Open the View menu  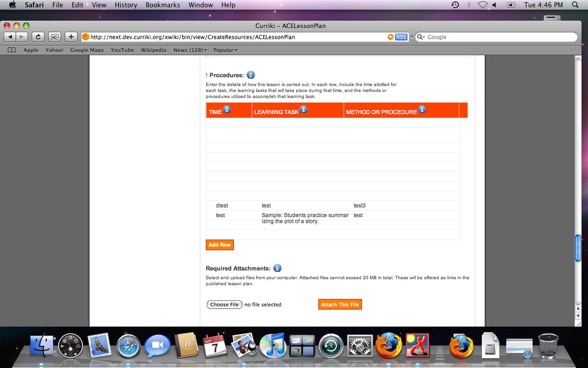[99, 5]
